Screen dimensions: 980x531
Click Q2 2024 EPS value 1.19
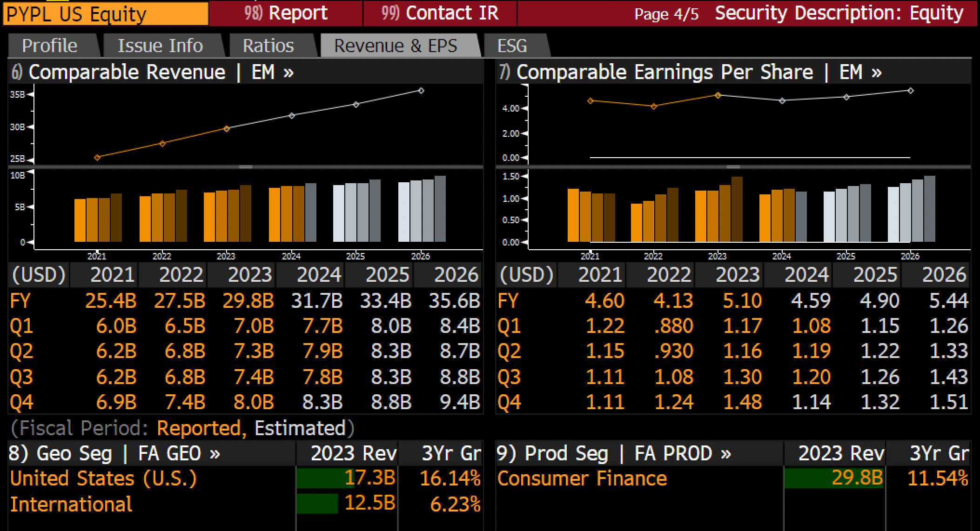click(x=812, y=351)
